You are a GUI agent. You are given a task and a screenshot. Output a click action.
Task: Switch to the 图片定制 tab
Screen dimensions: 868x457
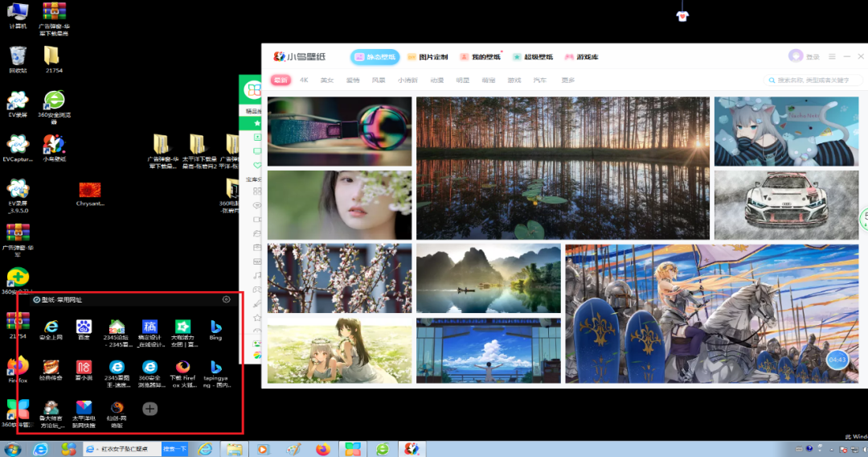428,57
